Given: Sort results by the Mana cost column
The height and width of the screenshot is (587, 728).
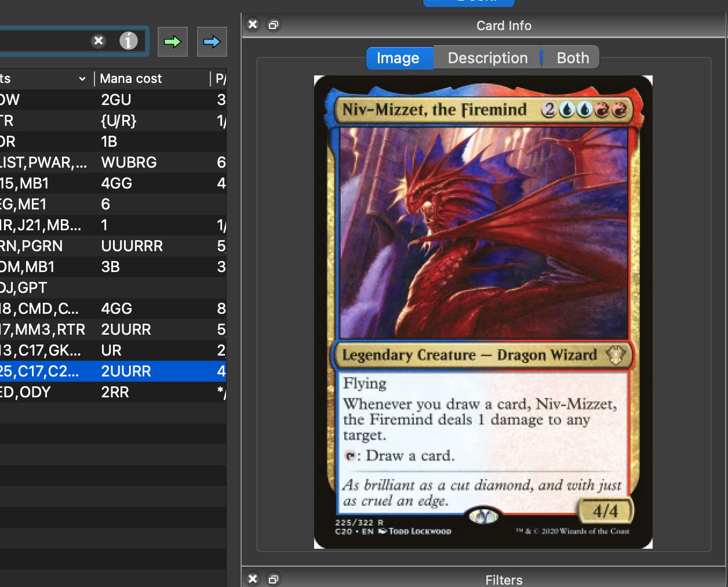Looking at the screenshot, I should (130, 78).
